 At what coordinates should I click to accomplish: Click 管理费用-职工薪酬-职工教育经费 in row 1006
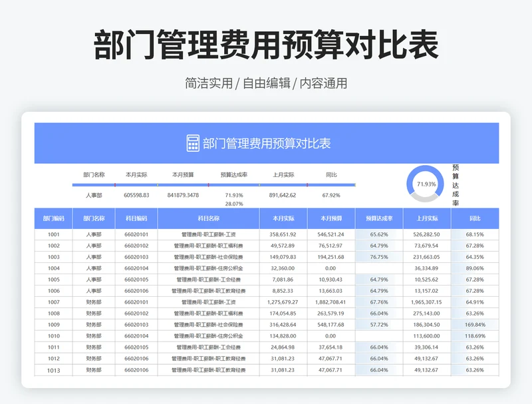[208, 291]
